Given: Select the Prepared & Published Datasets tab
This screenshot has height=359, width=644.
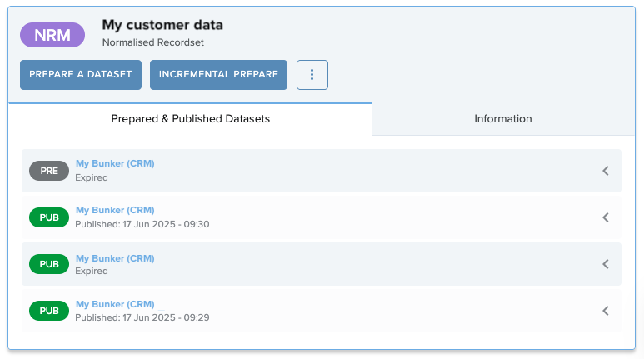Looking at the screenshot, I should pyautogui.click(x=190, y=119).
